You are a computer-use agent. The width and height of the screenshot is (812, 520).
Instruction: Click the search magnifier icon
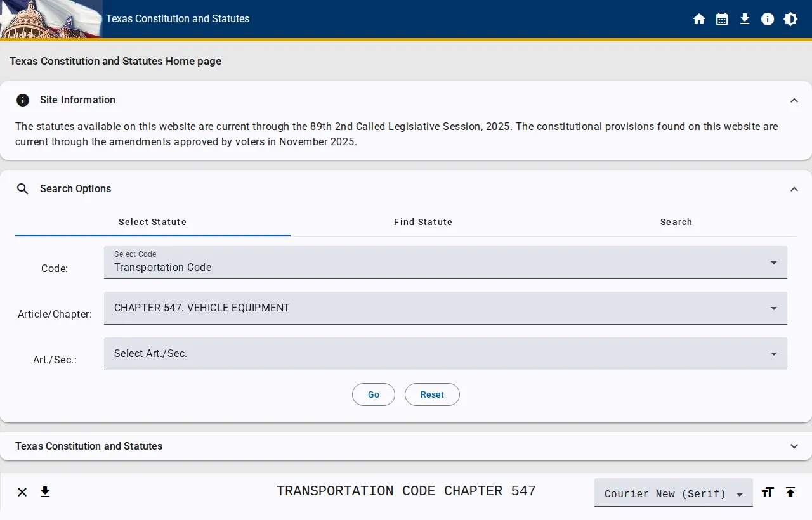[x=23, y=188]
